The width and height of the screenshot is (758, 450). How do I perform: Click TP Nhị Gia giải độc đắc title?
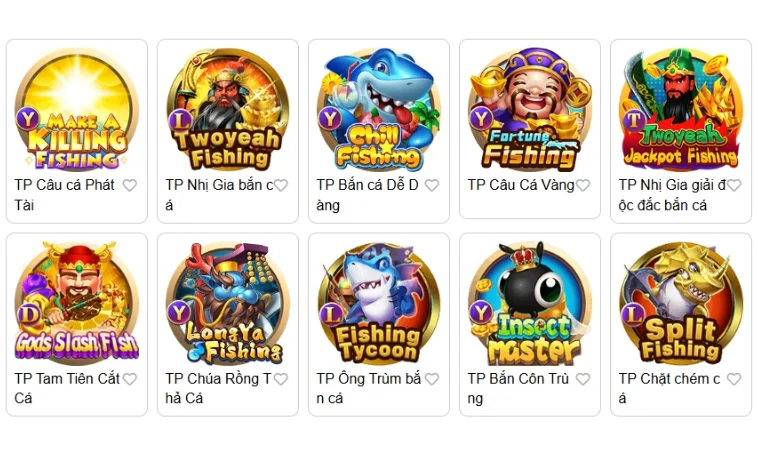[672, 195]
